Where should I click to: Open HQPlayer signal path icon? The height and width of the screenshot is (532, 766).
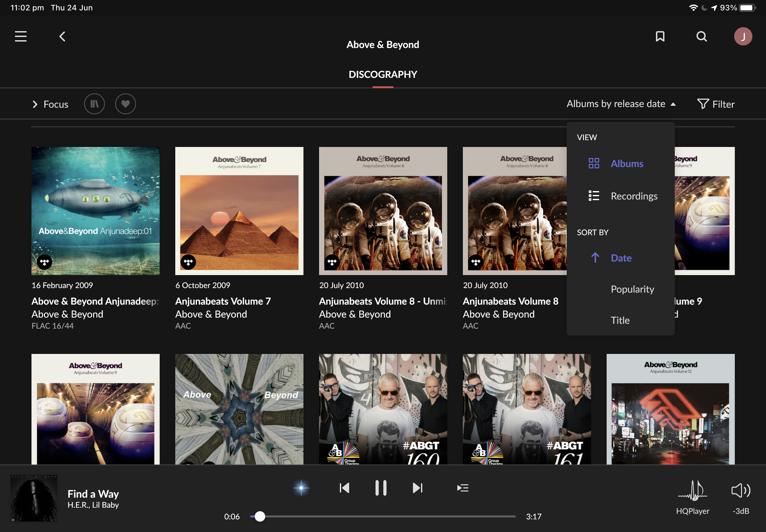coord(692,491)
